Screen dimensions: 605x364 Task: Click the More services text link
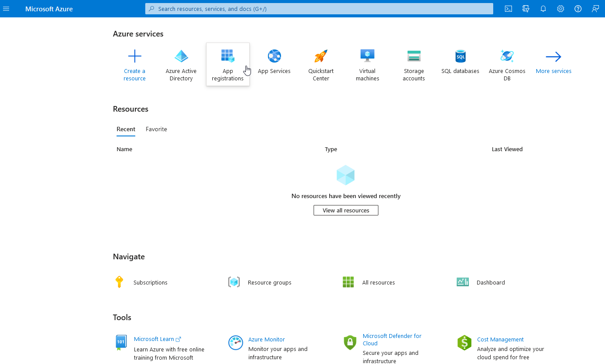point(554,71)
